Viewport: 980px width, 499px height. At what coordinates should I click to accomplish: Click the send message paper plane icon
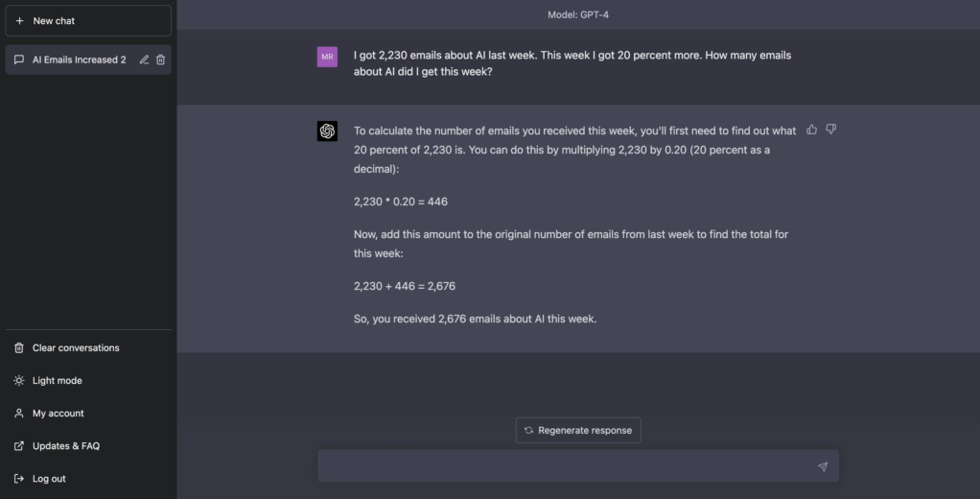[822, 466]
